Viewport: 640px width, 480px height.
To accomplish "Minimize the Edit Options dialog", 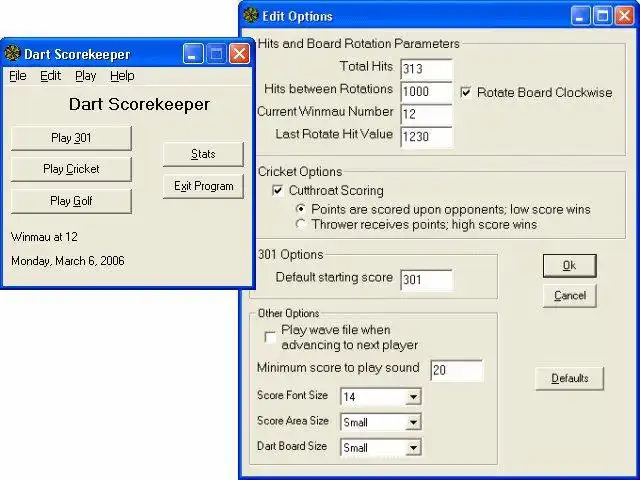I will tap(580, 16).
